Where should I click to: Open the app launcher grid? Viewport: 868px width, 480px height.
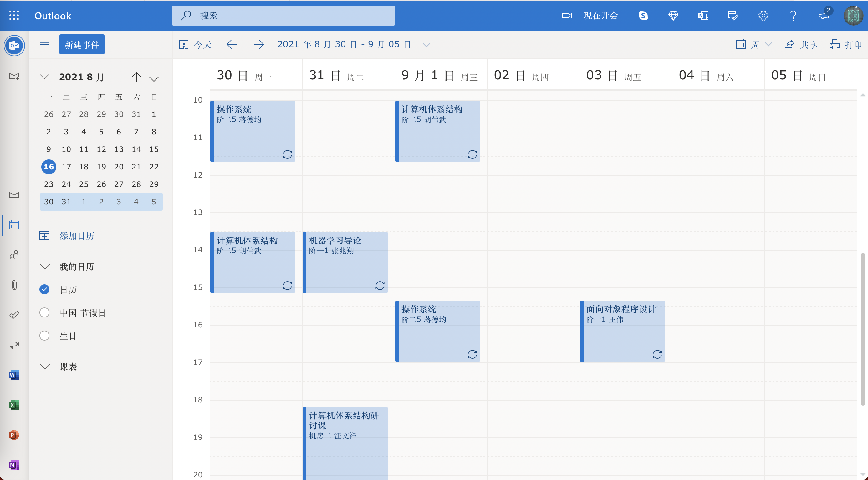point(14,16)
